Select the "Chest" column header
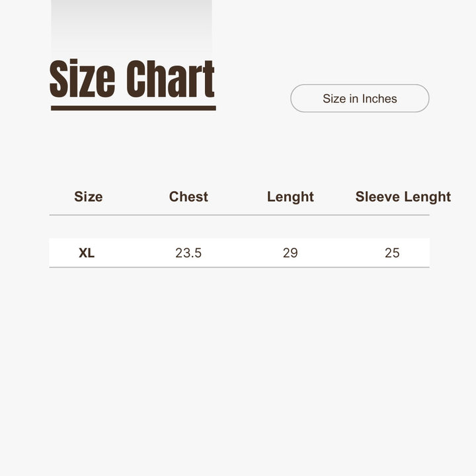Image resolution: width=476 pixels, height=476 pixels. point(188,196)
